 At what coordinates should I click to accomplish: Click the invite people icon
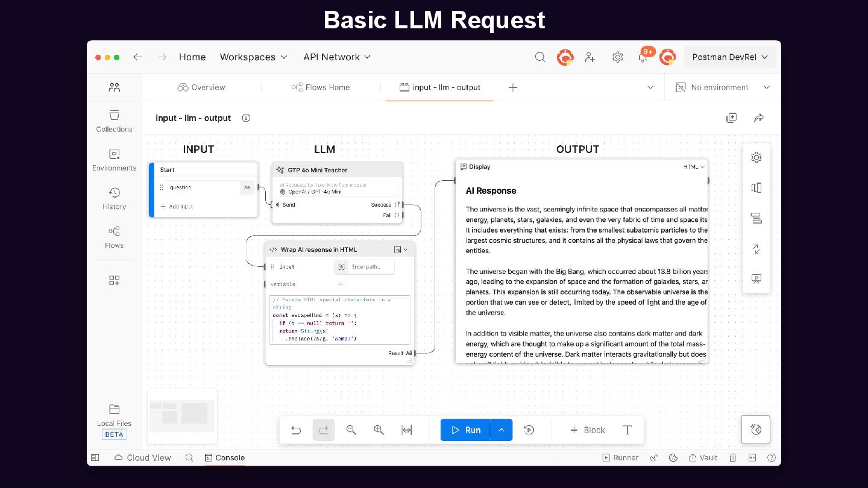pyautogui.click(x=590, y=57)
